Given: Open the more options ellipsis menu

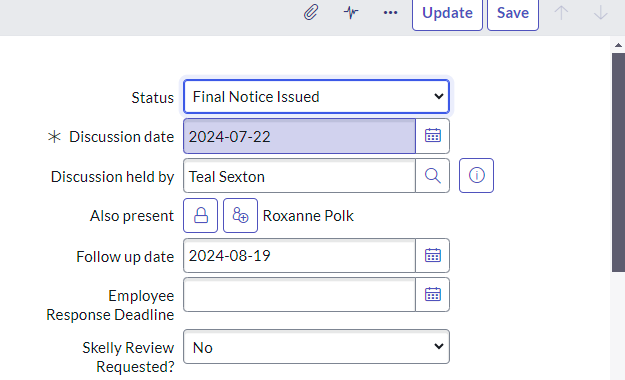Looking at the screenshot, I should 390,13.
